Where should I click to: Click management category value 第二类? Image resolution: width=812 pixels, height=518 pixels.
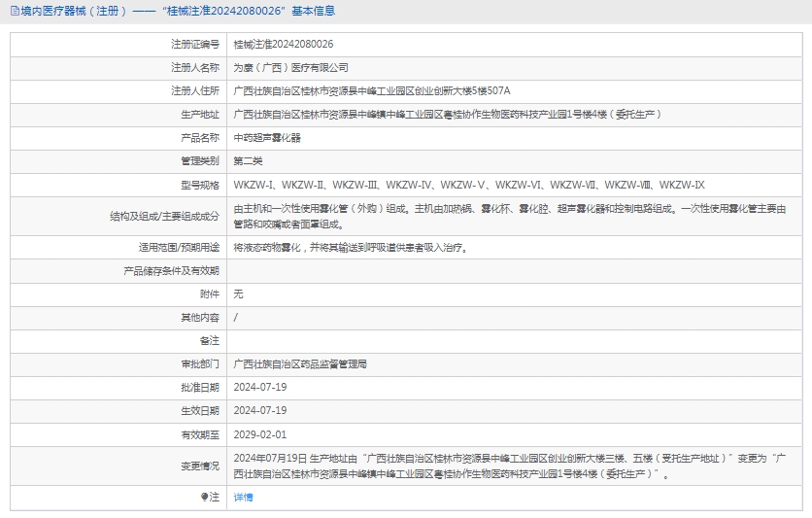pyautogui.click(x=248, y=161)
